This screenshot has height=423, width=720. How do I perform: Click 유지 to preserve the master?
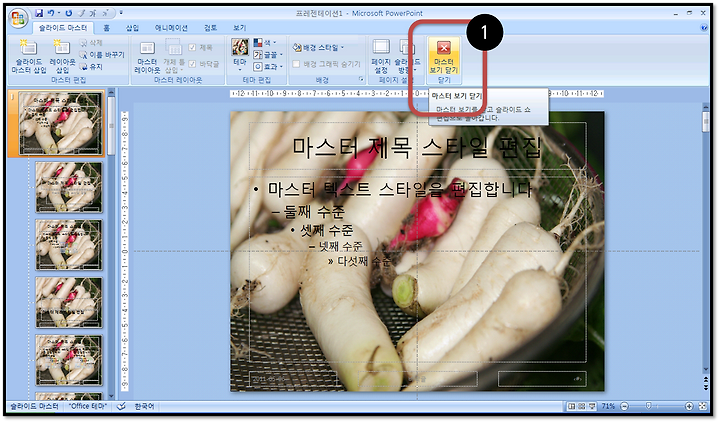[x=90, y=67]
